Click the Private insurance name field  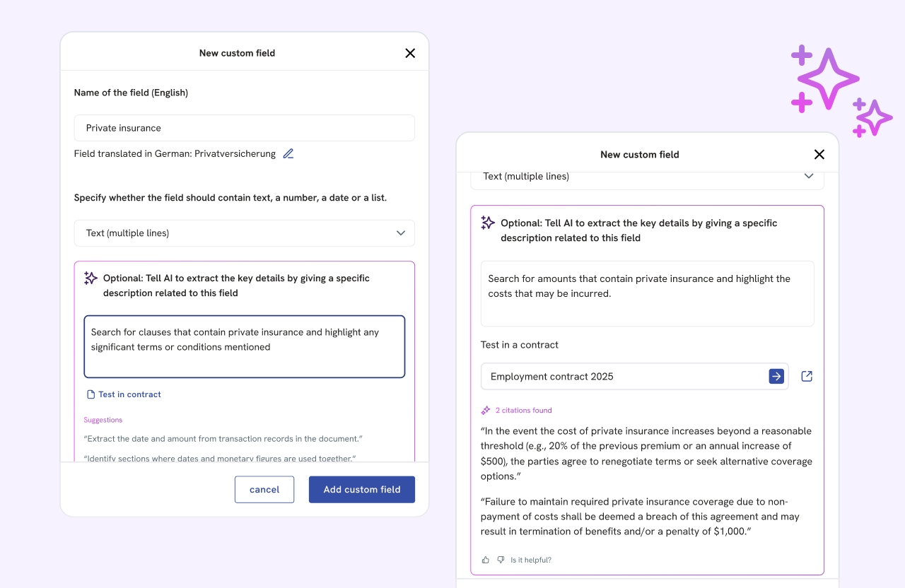click(x=244, y=128)
